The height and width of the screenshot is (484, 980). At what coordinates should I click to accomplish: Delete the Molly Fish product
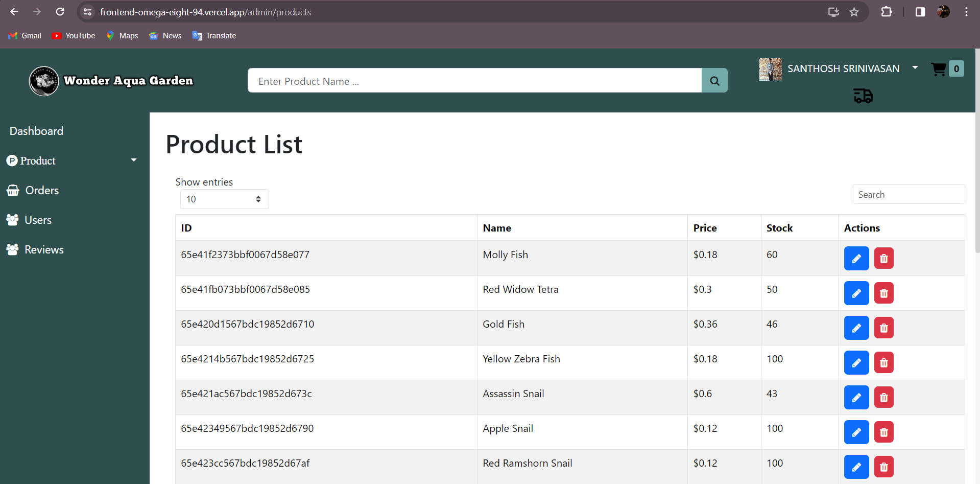point(884,258)
